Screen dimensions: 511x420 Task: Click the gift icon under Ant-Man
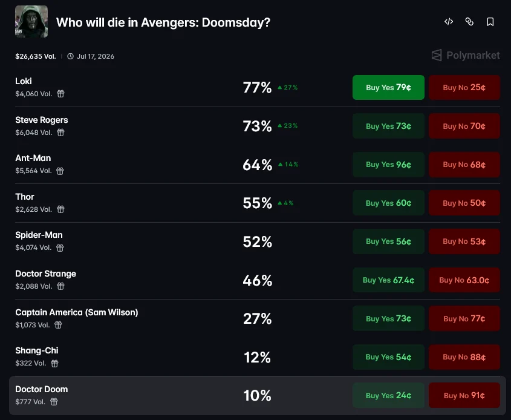click(60, 171)
